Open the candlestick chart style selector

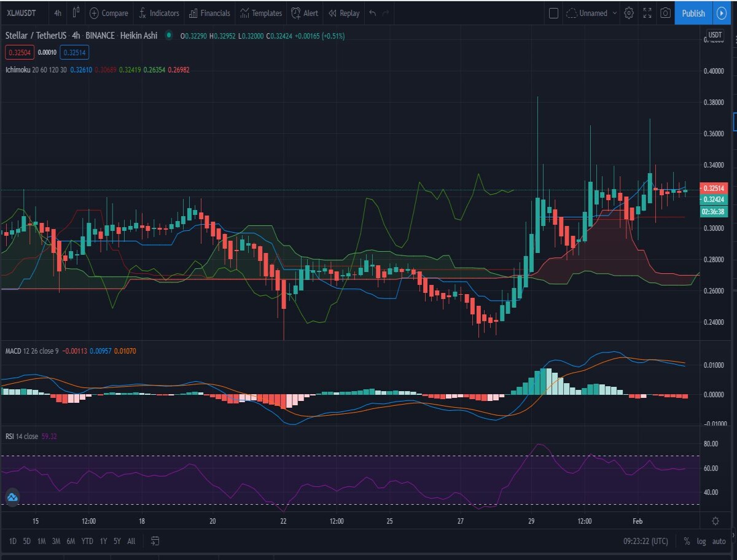[76, 13]
